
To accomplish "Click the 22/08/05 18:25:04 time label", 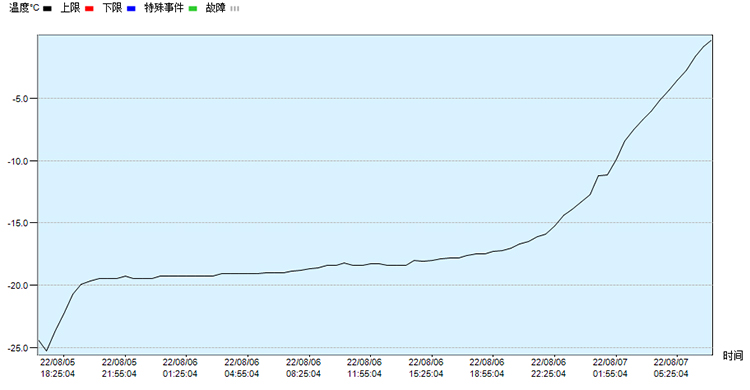I will click(57, 368).
